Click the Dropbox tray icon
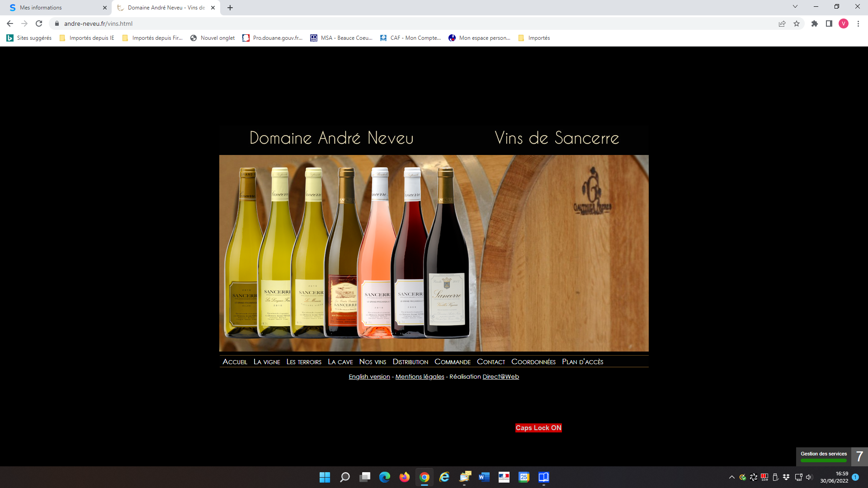 tap(786, 477)
